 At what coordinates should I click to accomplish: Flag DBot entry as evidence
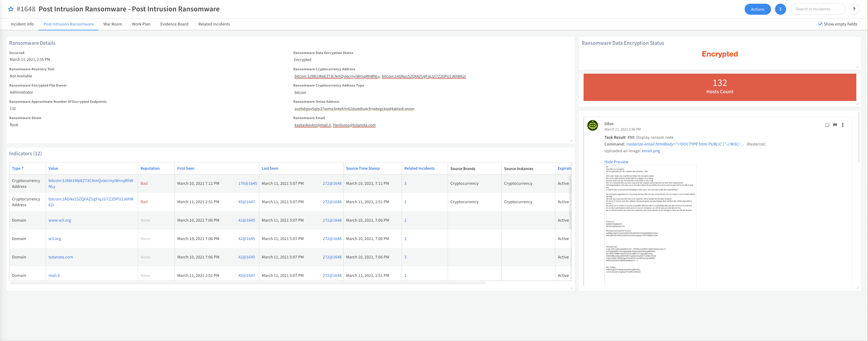pyautogui.click(x=835, y=125)
